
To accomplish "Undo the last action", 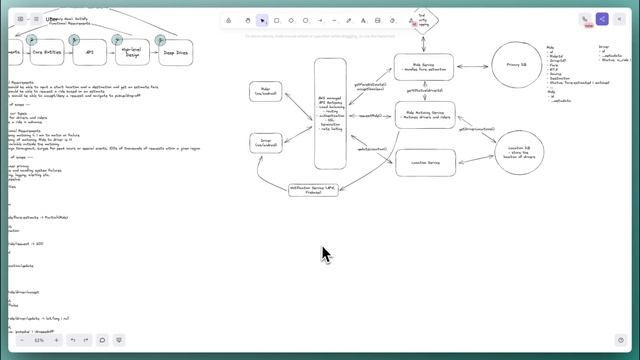I will pyautogui.click(x=73, y=340).
